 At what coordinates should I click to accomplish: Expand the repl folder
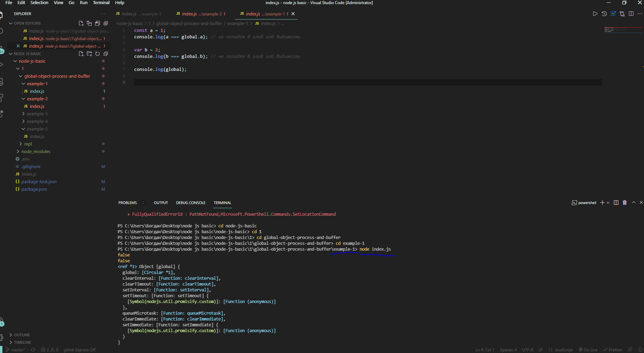click(28, 144)
